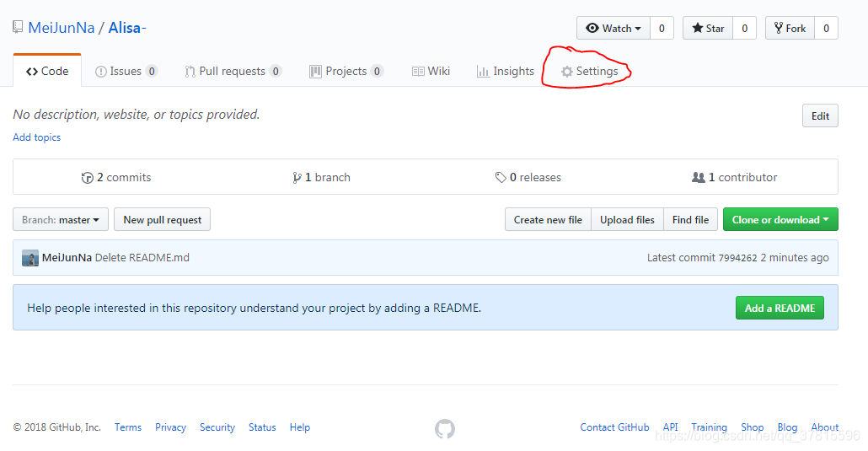
Task: Open the Status footer link
Action: (262, 427)
